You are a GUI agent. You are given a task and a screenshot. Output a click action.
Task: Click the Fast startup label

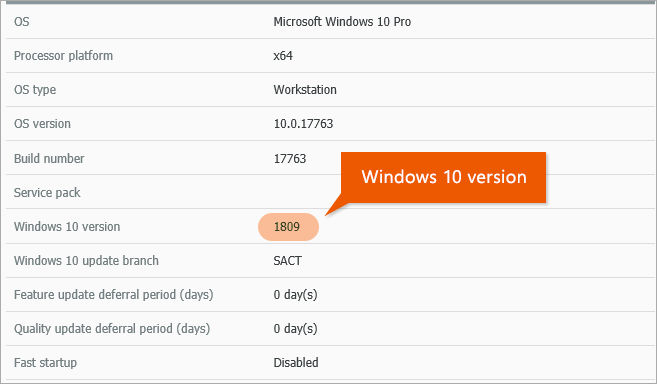click(45, 363)
